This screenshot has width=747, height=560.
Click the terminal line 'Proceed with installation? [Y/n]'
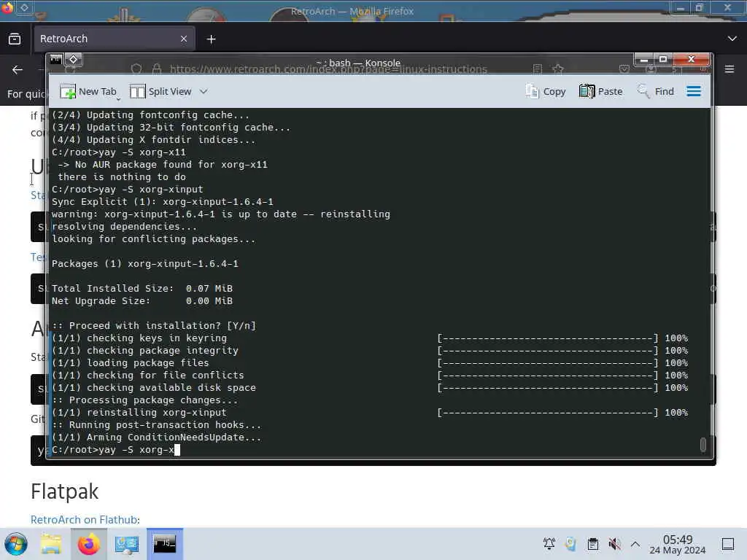point(154,326)
